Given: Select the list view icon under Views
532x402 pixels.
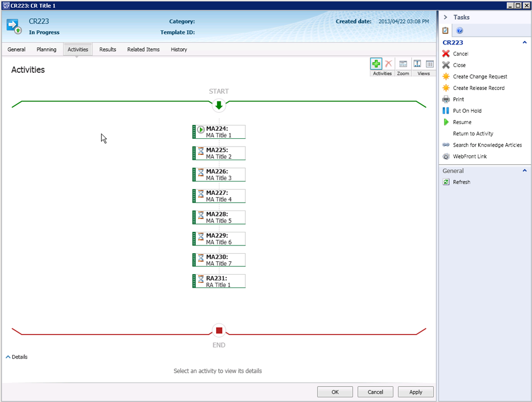Looking at the screenshot, I should pyautogui.click(x=429, y=64).
